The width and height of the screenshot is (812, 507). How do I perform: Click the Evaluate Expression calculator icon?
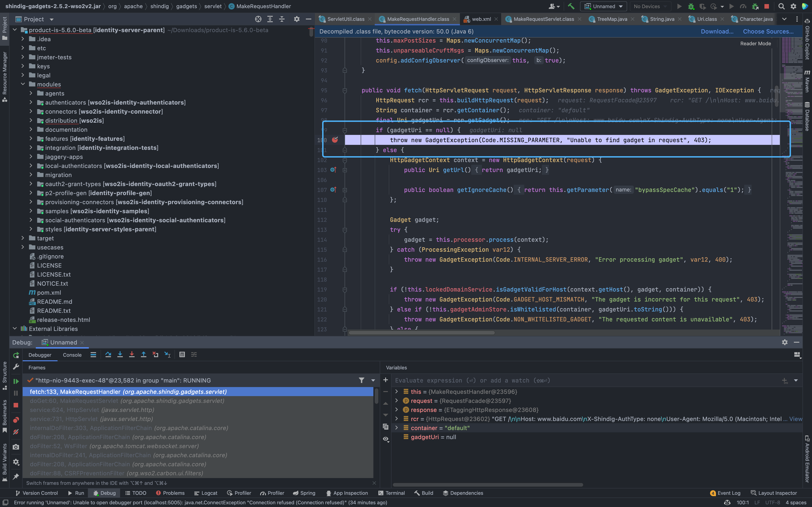coord(182,354)
